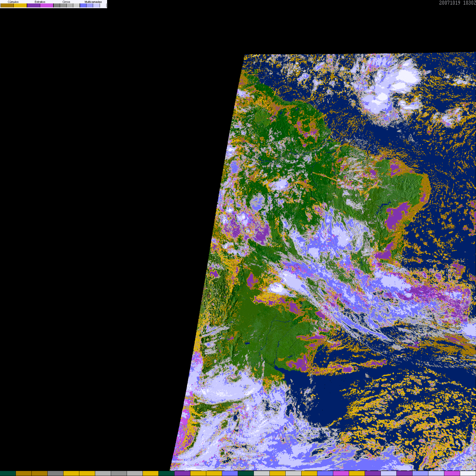Click the lightest gray Cirros legend swatch
This screenshot has height=476, width=476.
[x=76, y=5]
